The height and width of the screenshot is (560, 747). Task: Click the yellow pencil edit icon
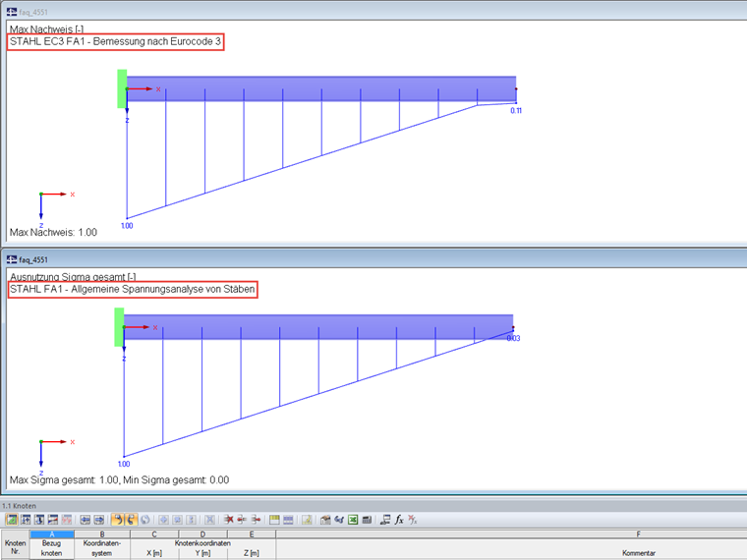click(307, 520)
